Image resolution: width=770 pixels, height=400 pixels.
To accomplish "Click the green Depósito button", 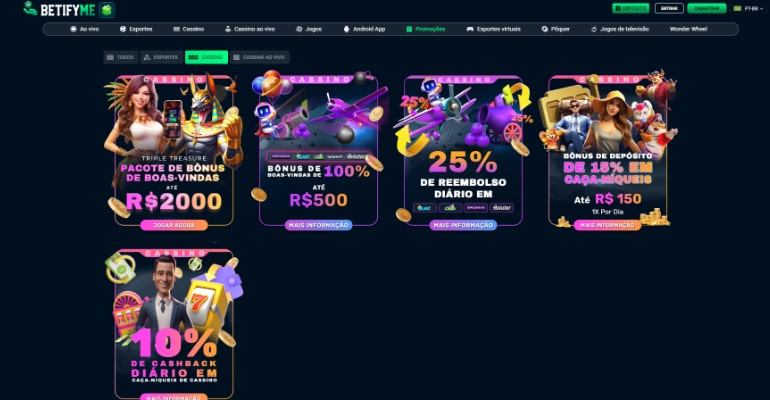I will pos(631,8).
